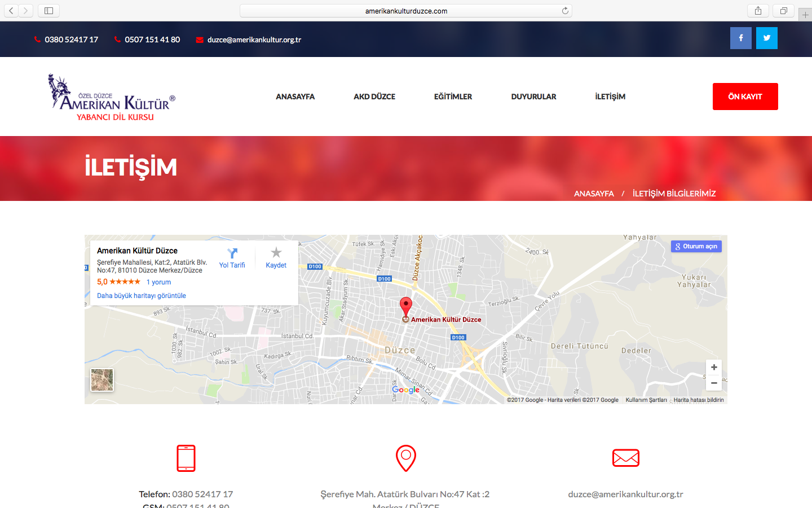Screen dimensions: 812x508
Task: Click the Kaydet star icon
Action: 276,252
